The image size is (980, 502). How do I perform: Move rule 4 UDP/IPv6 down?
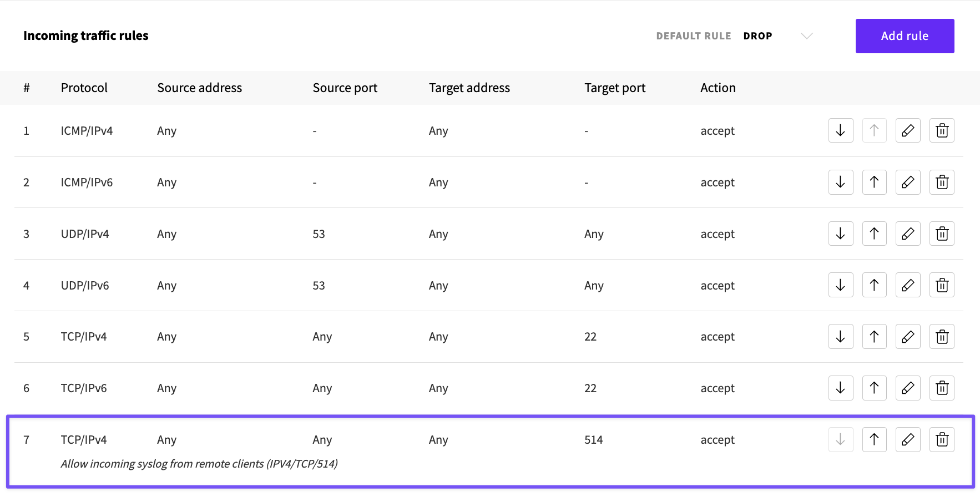pyautogui.click(x=841, y=285)
